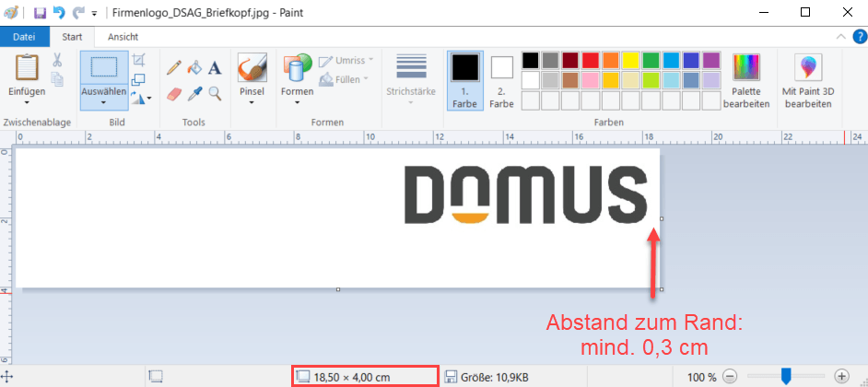Click the 100 % zoom level text

pos(702,378)
